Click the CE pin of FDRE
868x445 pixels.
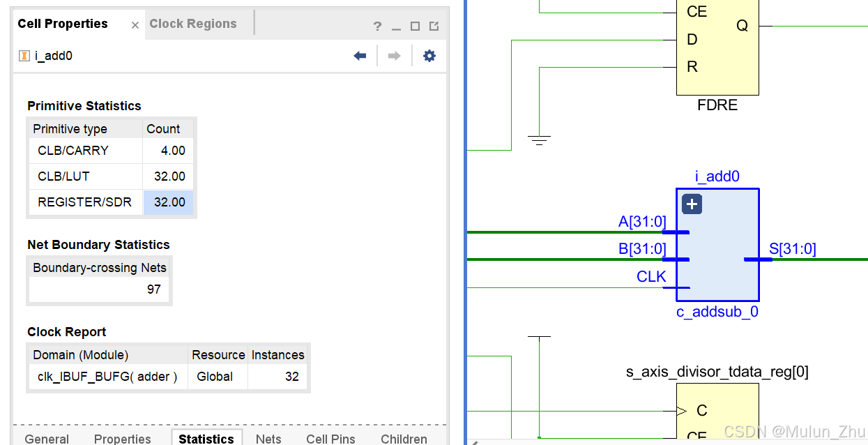[697, 12]
